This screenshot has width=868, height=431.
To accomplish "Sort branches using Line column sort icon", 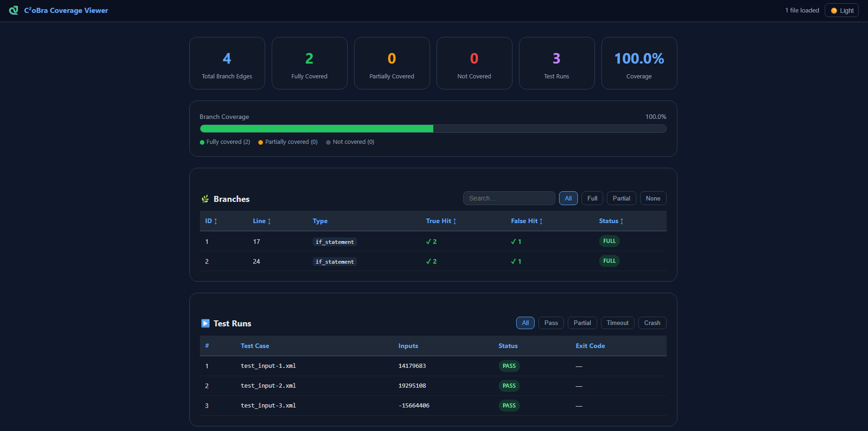I will click(269, 221).
